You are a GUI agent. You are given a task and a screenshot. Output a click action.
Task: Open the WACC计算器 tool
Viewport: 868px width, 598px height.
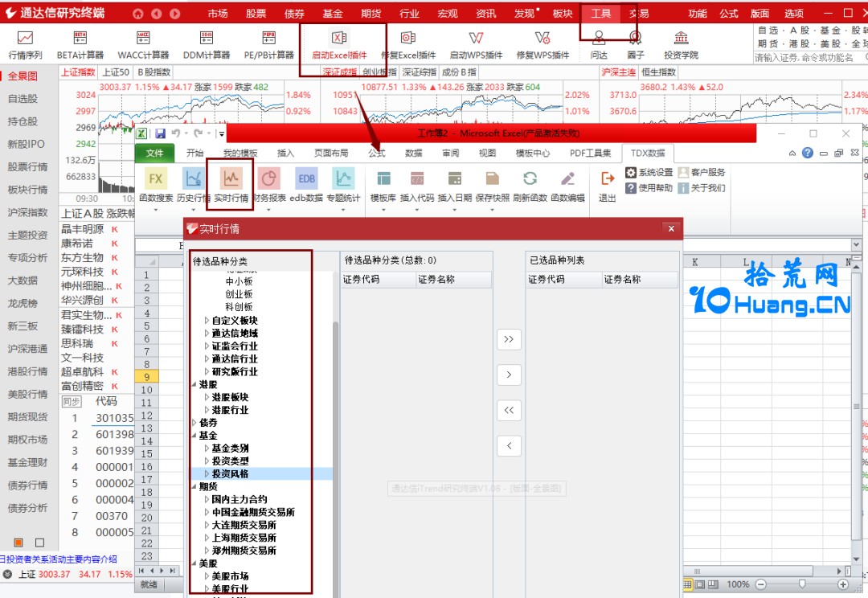tap(143, 44)
